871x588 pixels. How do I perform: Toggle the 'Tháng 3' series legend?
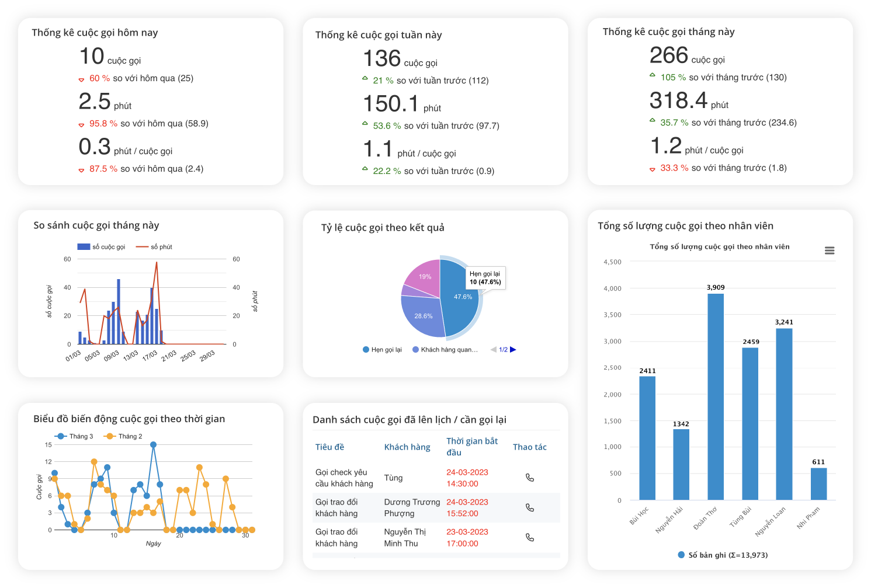tap(74, 436)
